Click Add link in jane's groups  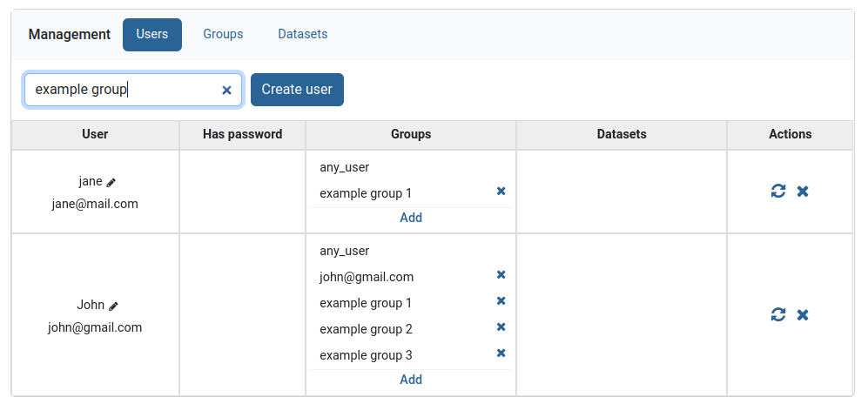pos(411,218)
